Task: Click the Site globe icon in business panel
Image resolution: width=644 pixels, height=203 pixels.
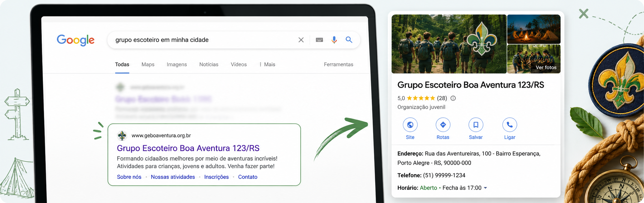Action: (x=410, y=125)
